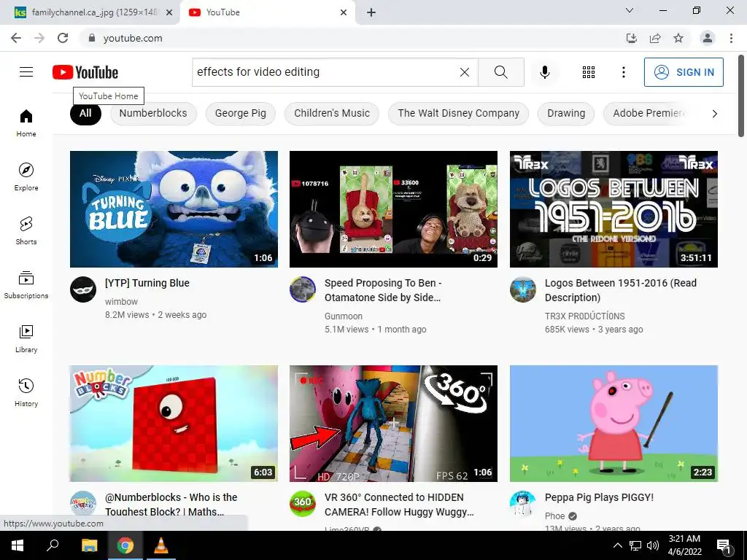Go back with the browser arrow
This screenshot has height=560, width=747.
click(x=16, y=38)
